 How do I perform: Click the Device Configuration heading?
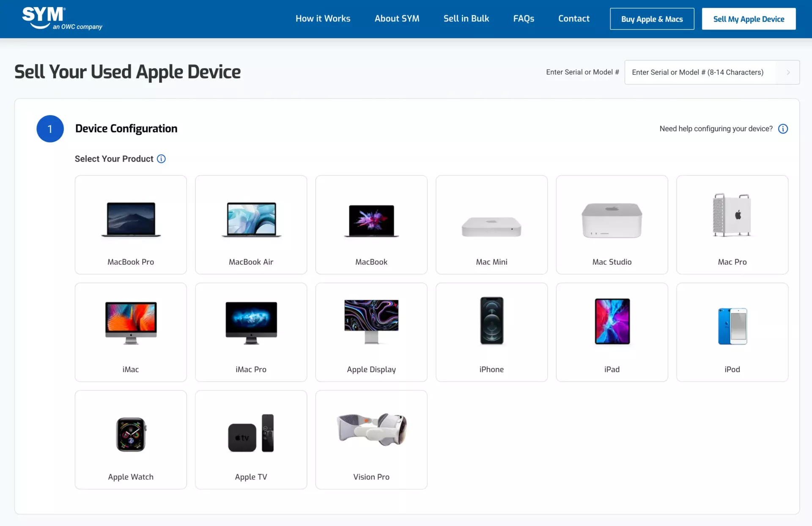pos(126,129)
